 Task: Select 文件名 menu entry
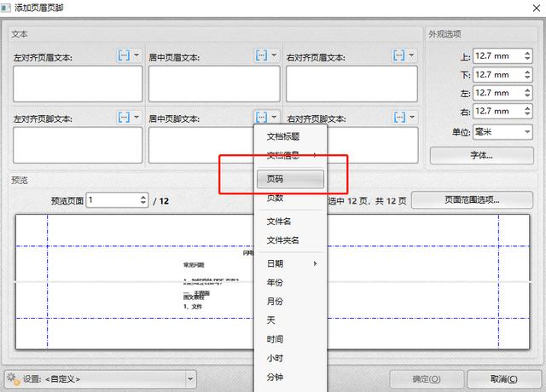point(290,222)
